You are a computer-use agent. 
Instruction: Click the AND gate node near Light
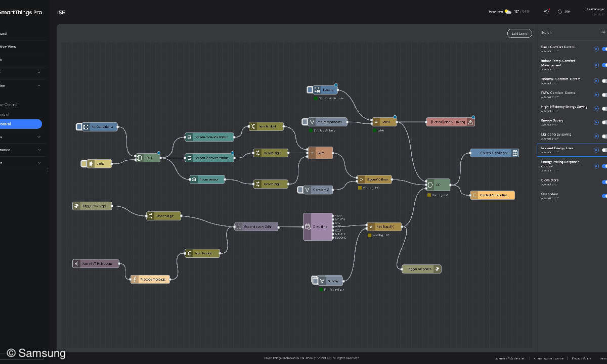(x=148, y=158)
